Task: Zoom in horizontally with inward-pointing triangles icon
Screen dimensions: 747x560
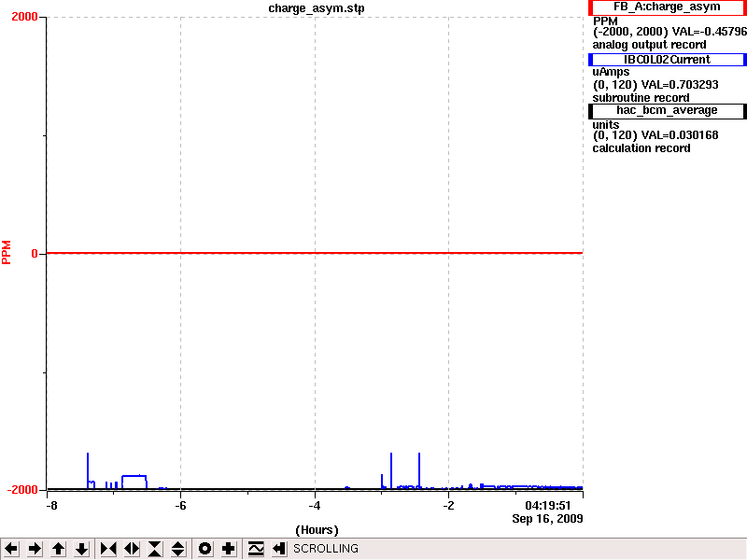Action: [108, 549]
